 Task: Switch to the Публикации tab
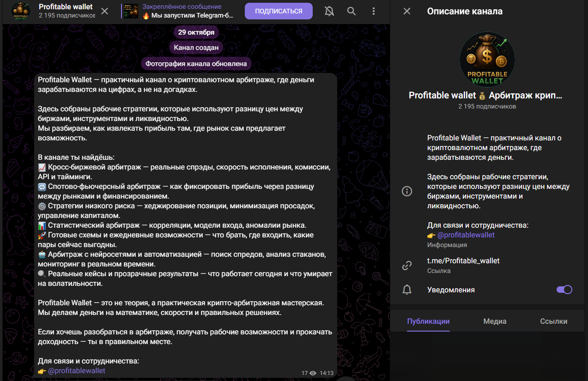(x=428, y=321)
